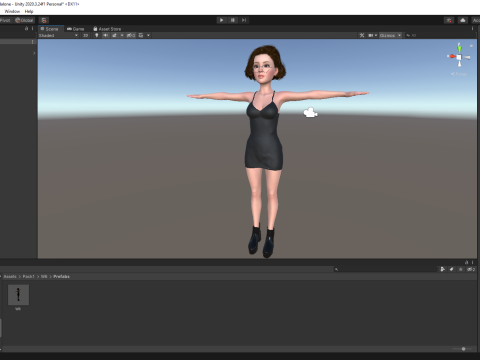Toggle the 2D view button
The height and width of the screenshot is (360, 480).
pyautogui.click(x=85, y=35)
